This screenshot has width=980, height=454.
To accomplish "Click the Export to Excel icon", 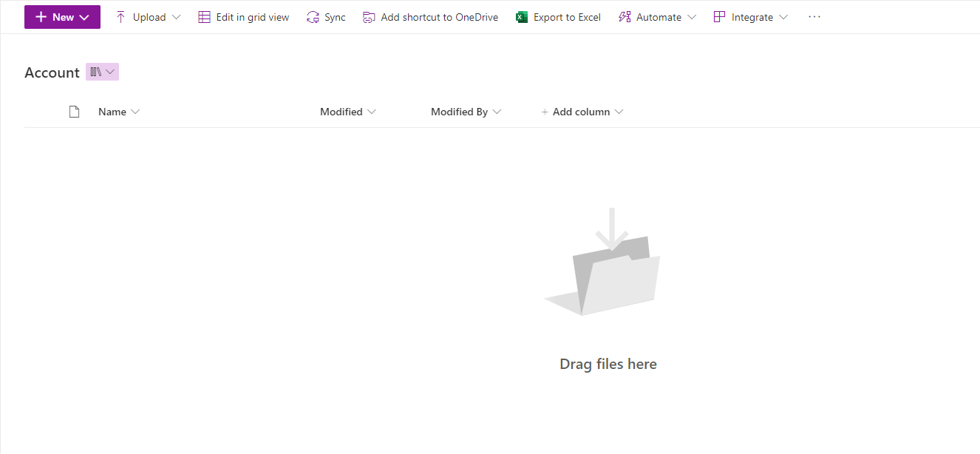I will click(x=520, y=16).
